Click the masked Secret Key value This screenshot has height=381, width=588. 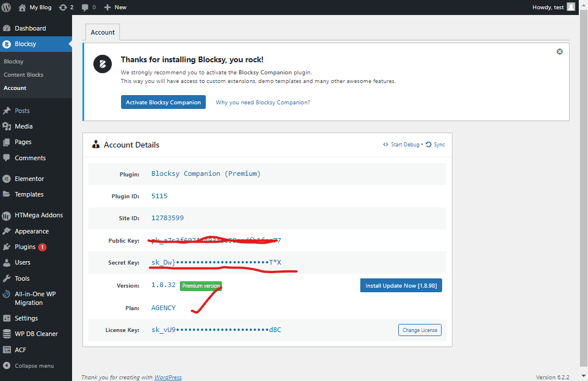pyautogui.click(x=216, y=262)
